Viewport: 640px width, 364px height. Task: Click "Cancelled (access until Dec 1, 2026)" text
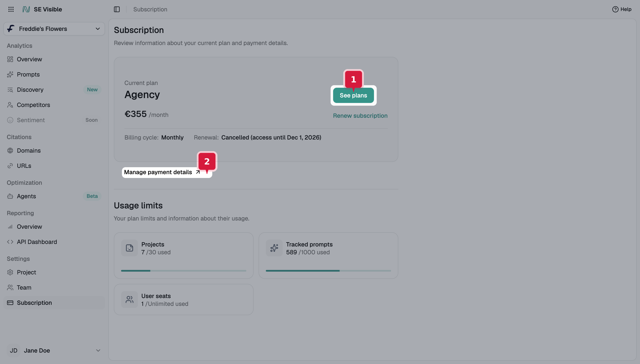click(271, 137)
